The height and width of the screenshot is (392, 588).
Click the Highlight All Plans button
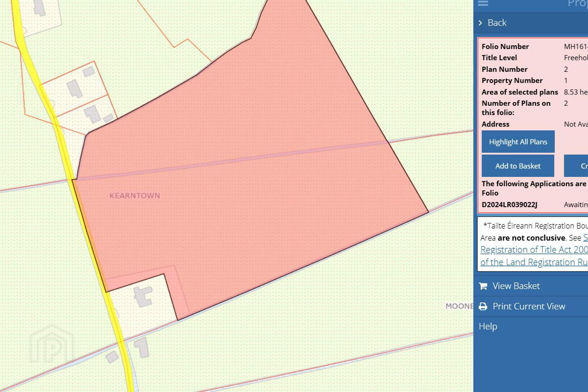click(518, 142)
